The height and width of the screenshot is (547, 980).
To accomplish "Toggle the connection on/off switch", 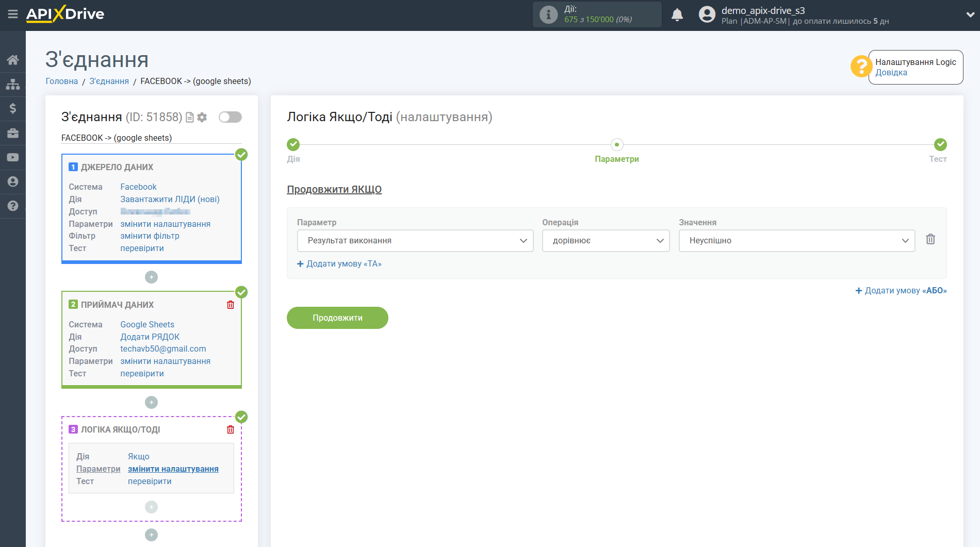I will click(230, 117).
